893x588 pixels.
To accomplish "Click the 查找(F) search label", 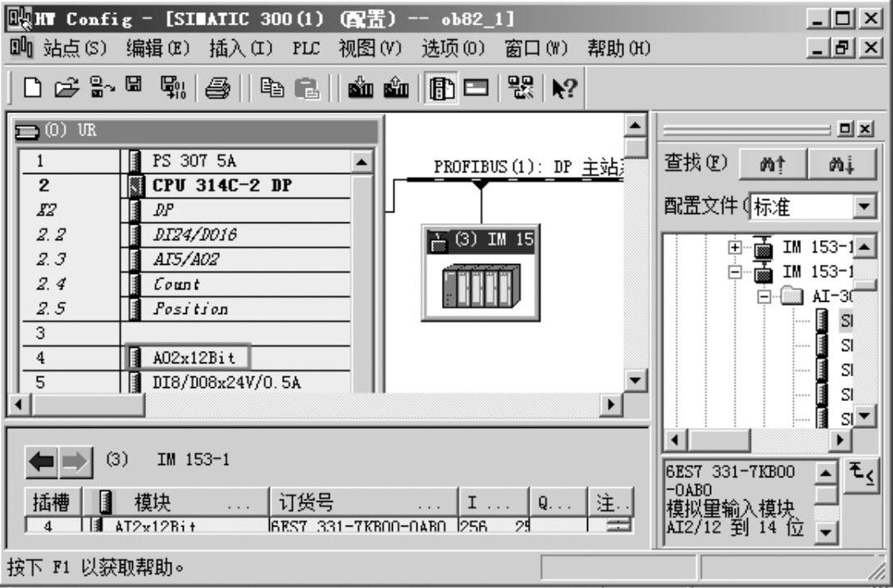I will (696, 163).
